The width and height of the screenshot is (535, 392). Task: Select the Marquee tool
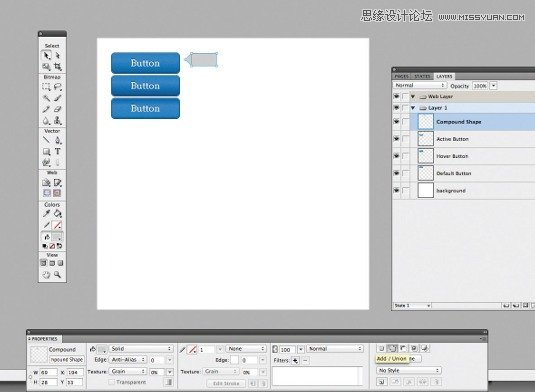[46, 87]
